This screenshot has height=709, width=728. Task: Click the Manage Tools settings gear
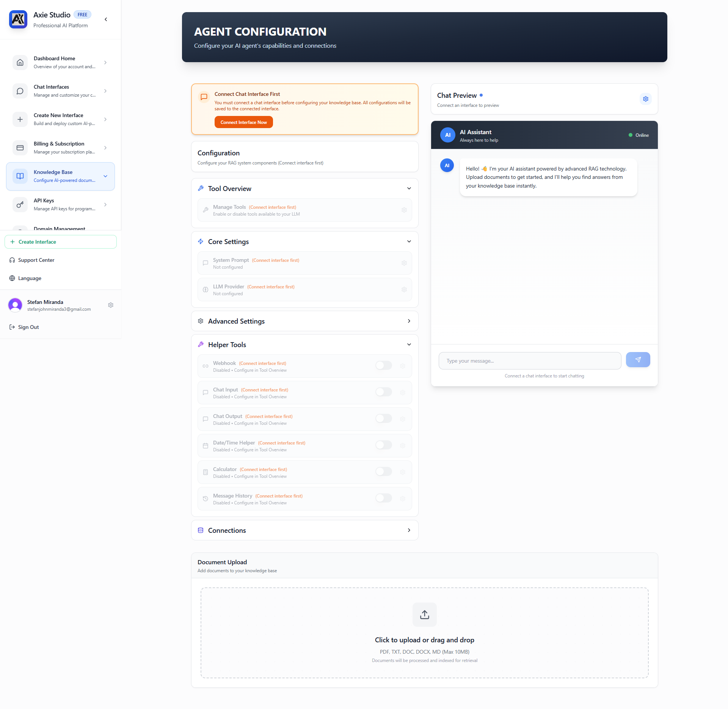[x=404, y=210]
